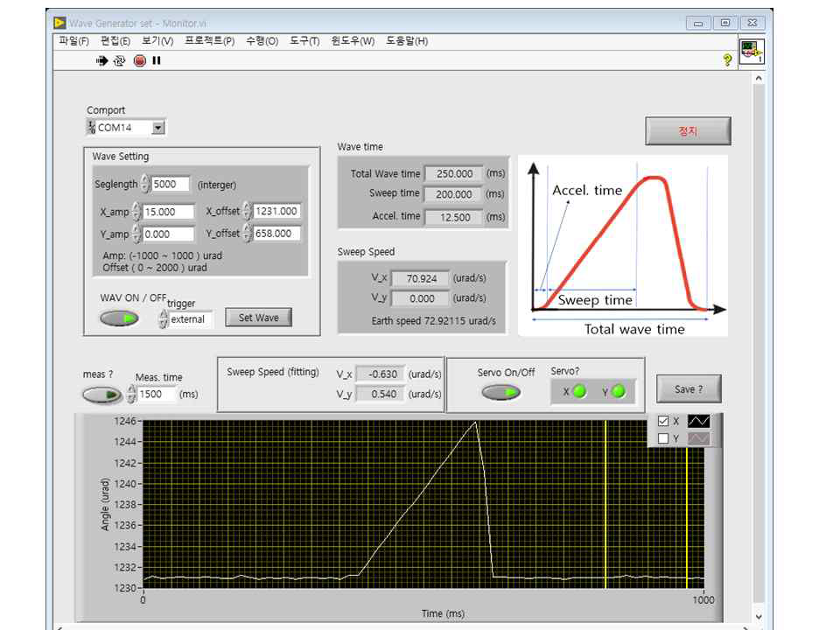
Task: Click the vertical scrollbar up arrow
Action: (x=759, y=78)
